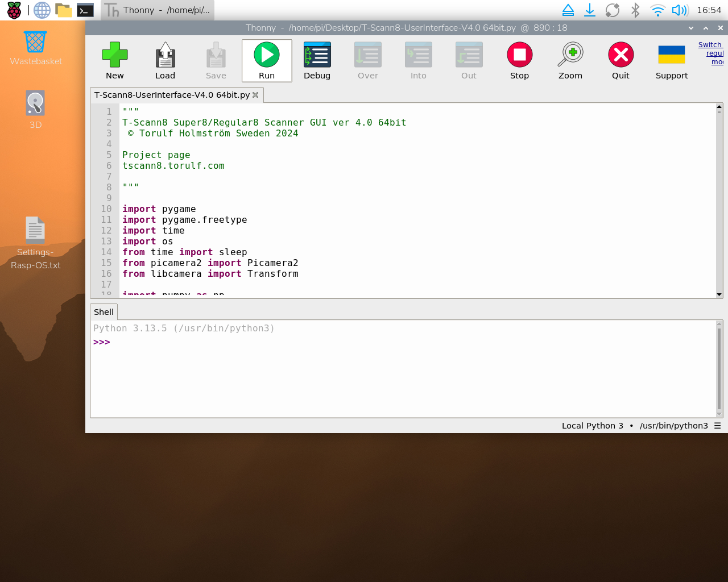Click the Thonny taskbar window button

tap(158, 10)
